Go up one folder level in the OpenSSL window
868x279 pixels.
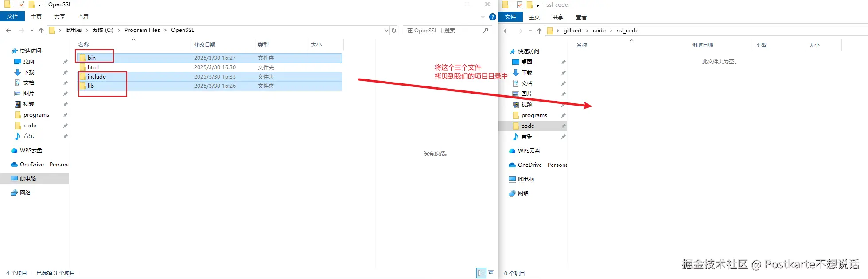(x=41, y=31)
